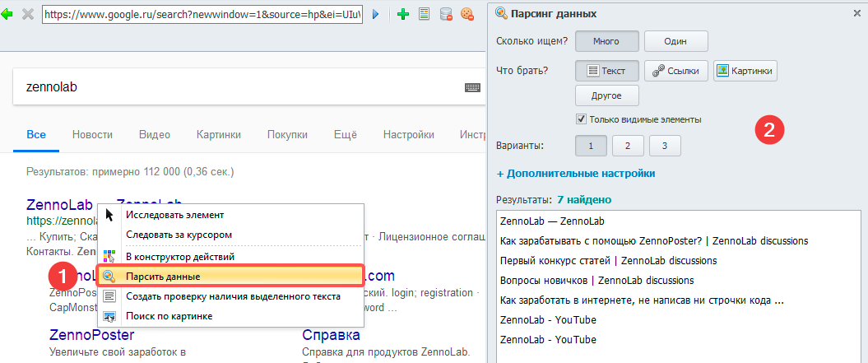Screen dimensions: 868x363
Task: Choose Следовать за курсором from context menu
Action: [230, 235]
